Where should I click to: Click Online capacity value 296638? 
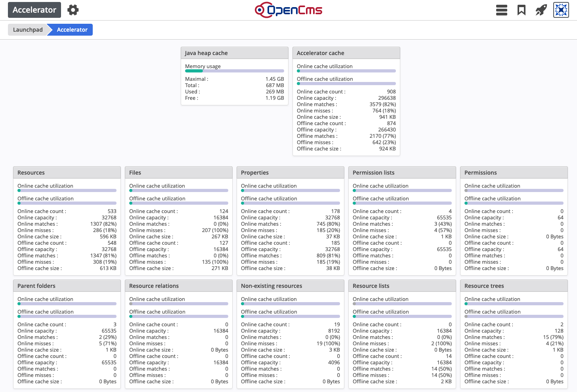pos(387,98)
